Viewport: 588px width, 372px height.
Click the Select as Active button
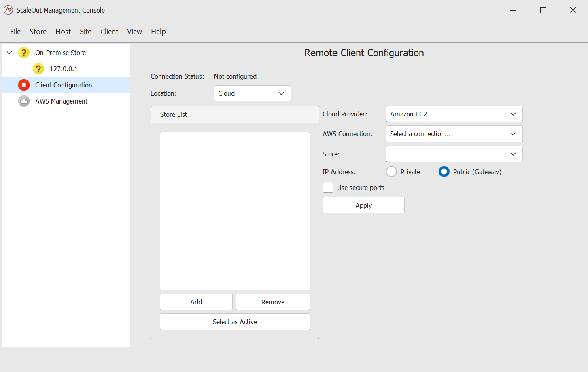point(235,322)
